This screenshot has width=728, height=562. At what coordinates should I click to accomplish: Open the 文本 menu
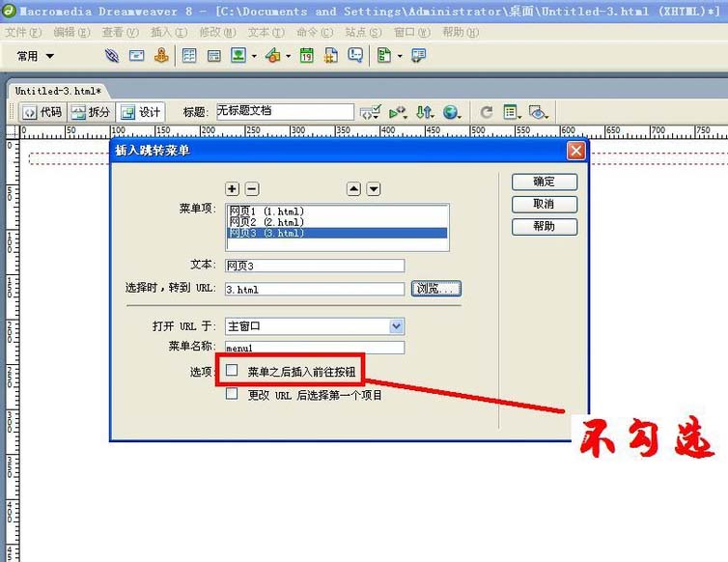[x=266, y=32]
